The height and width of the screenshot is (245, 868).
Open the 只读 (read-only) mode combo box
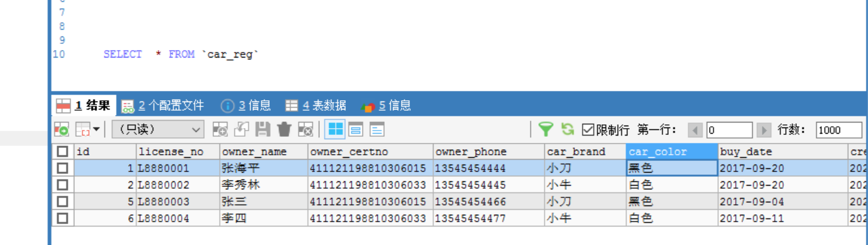[x=158, y=129]
